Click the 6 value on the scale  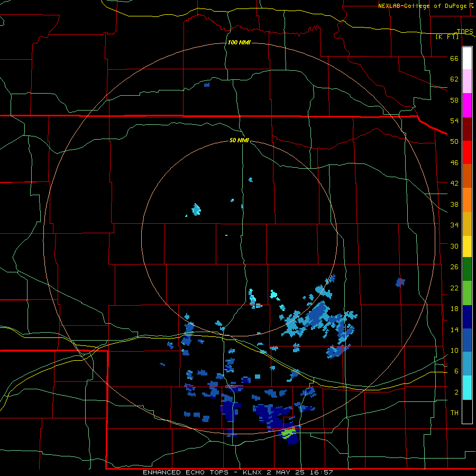pyautogui.click(x=456, y=371)
